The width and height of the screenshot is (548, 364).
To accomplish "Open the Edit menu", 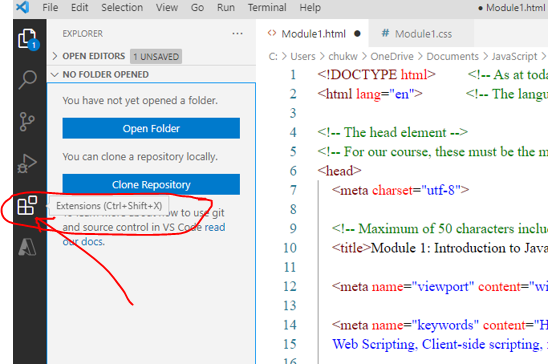I will [80, 7].
